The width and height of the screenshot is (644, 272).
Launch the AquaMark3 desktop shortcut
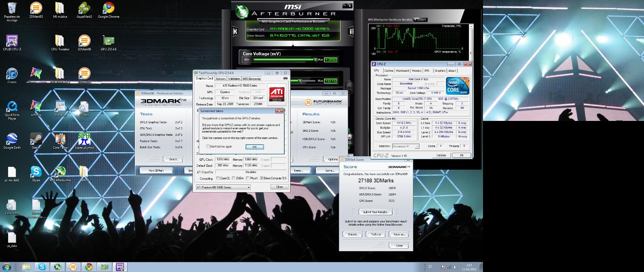(84, 10)
